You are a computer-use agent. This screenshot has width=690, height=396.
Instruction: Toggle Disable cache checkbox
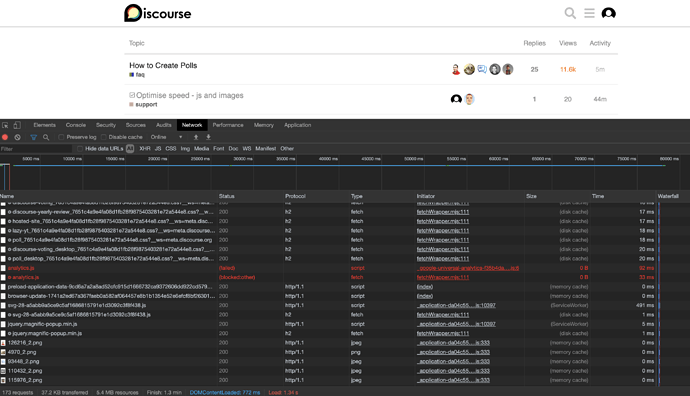(104, 137)
